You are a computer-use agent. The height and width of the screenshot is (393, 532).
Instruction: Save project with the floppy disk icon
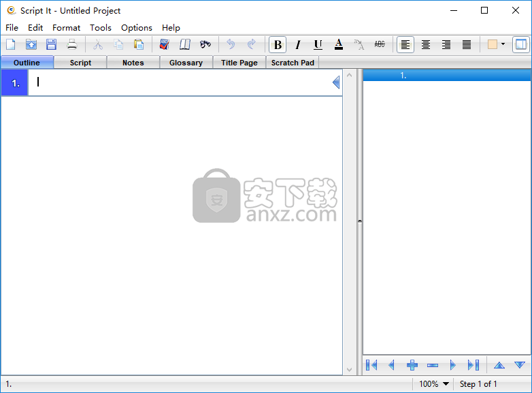(51, 44)
